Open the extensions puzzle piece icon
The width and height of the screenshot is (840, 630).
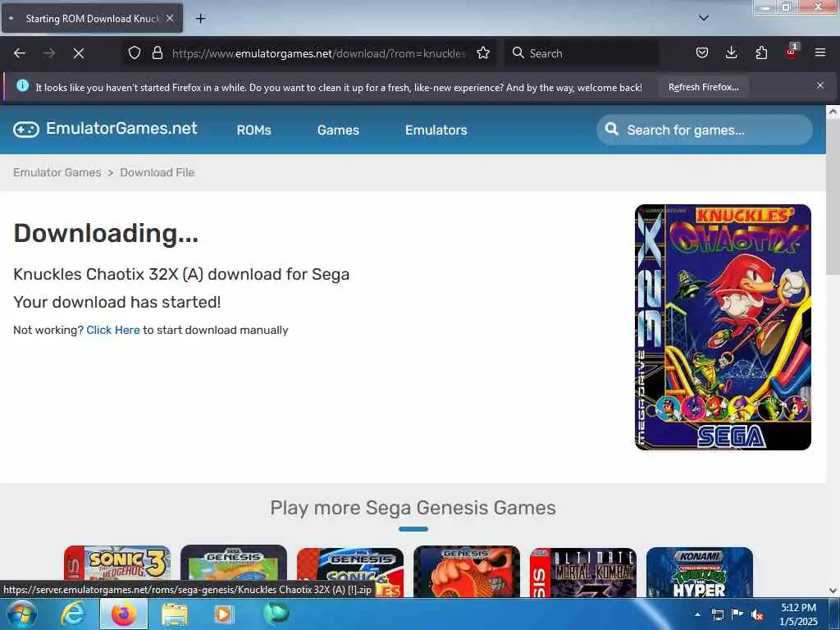pos(761,52)
